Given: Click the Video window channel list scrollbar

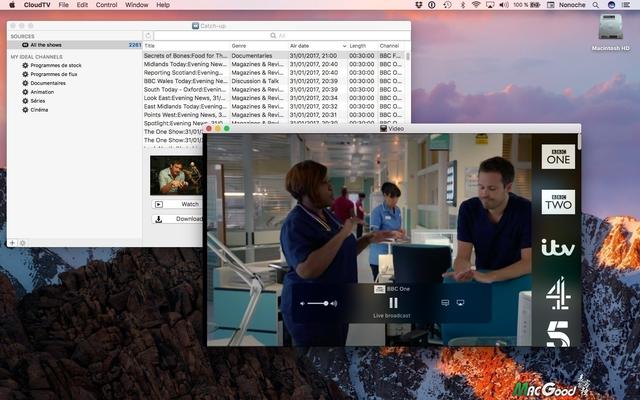Looking at the screenshot, I should [x=579, y=141].
